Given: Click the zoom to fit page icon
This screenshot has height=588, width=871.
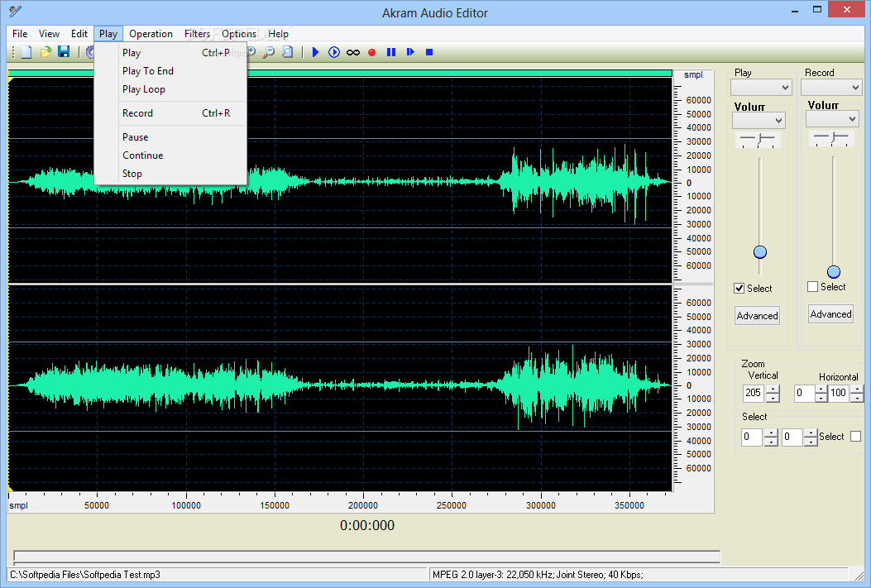Looking at the screenshot, I should [287, 52].
